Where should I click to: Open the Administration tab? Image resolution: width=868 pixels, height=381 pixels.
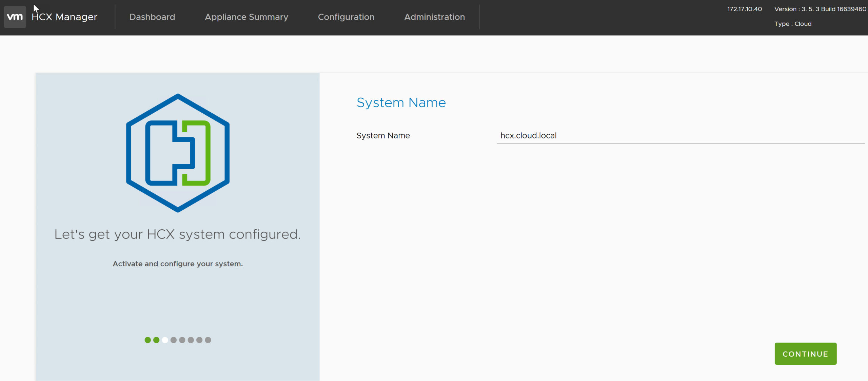(x=434, y=17)
